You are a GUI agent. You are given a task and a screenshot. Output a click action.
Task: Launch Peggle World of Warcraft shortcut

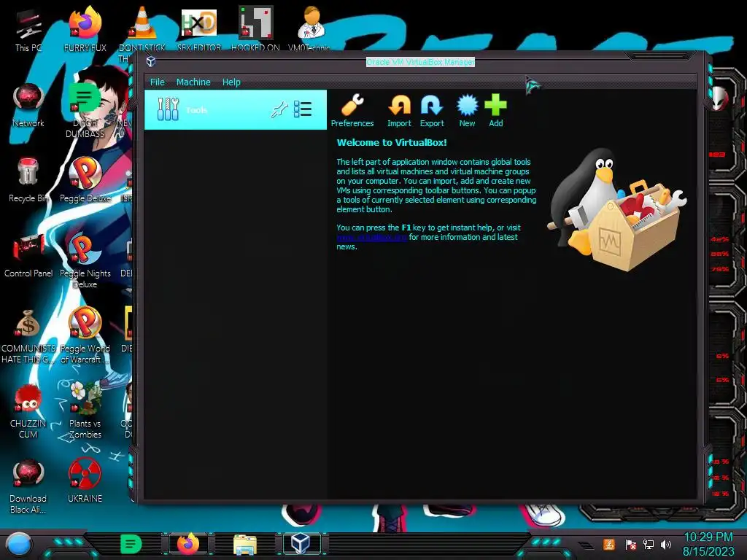tap(85, 335)
